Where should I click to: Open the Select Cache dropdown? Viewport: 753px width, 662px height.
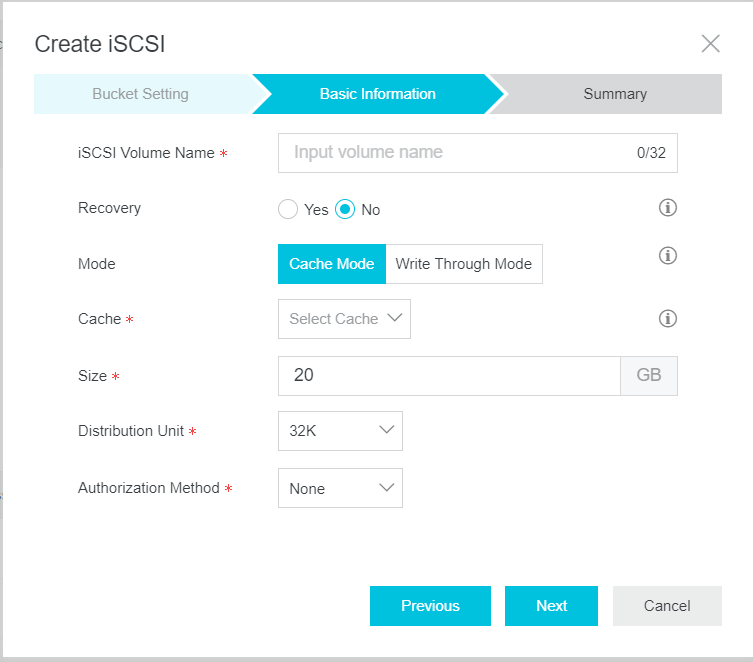[344, 319]
